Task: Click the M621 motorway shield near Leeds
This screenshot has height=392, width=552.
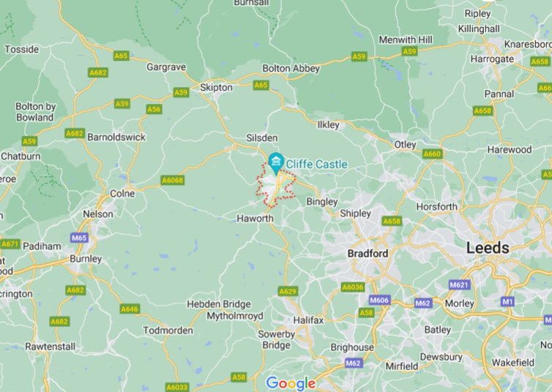Action: click(x=460, y=284)
